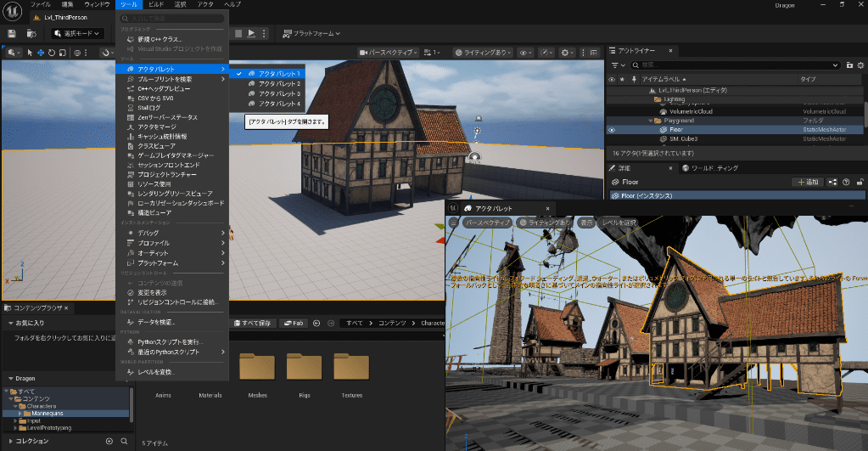Open the プラットフォーム toolbar dropdown
Screen dimensions: 868x451
click(x=311, y=34)
